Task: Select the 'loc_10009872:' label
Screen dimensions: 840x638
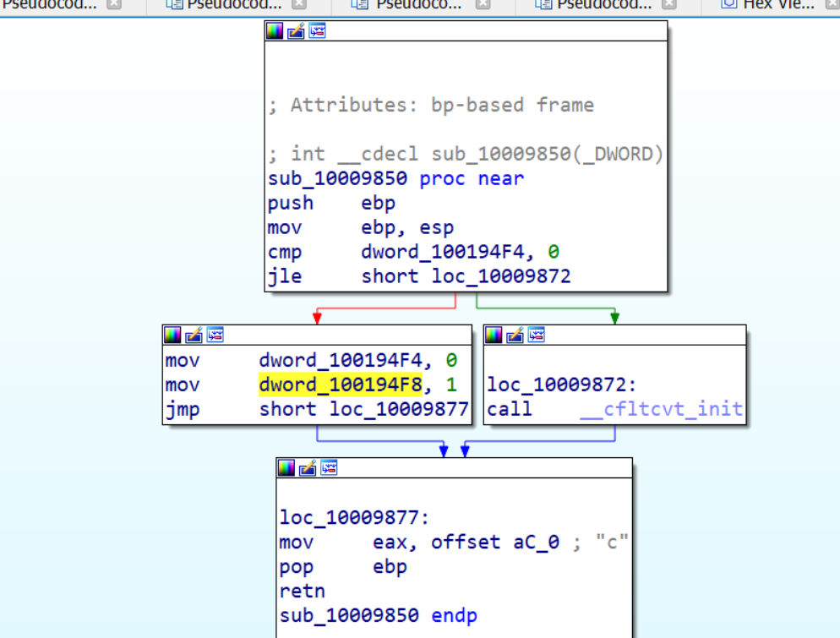Action: coord(561,384)
